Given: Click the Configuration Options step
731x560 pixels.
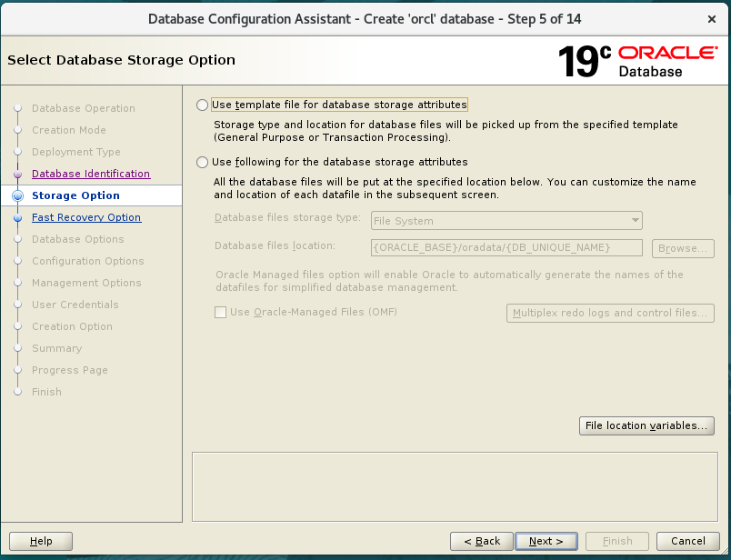Looking at the screenshot, I should pyautogui.click(x=87, y=261).
